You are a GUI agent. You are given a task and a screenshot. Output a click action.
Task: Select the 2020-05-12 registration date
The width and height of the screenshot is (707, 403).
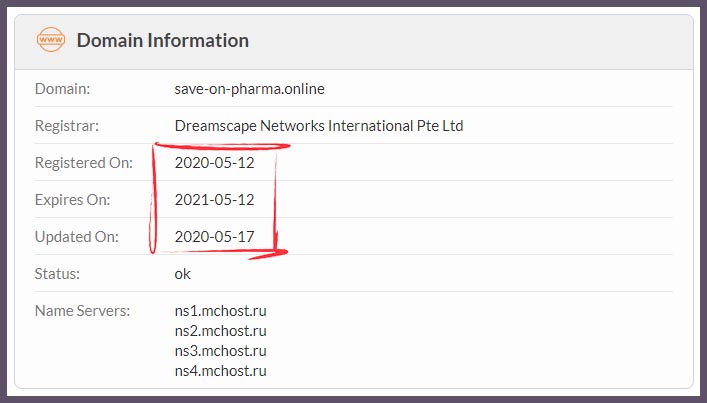coord(215,163)
